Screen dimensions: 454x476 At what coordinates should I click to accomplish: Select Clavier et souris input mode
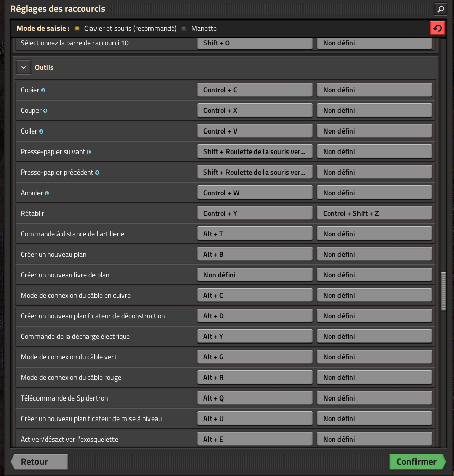coord(77,29)
